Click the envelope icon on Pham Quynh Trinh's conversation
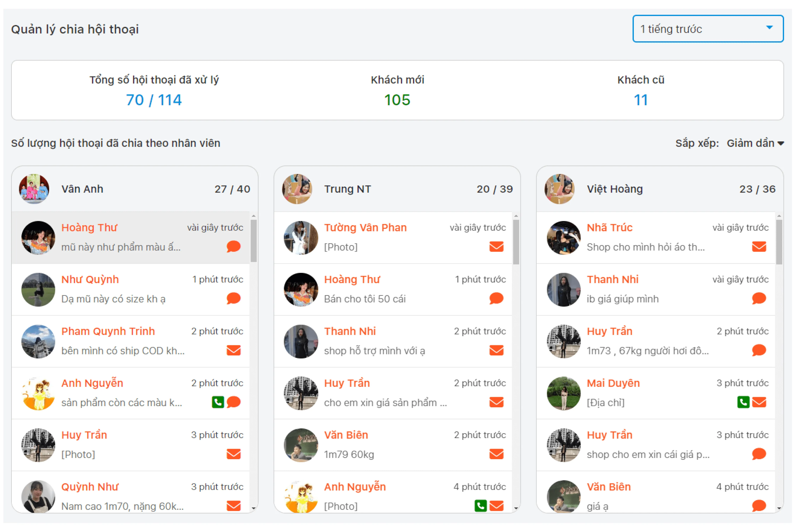Image resolution: width=795 pixels, height=532 pixels. (234, 350)
